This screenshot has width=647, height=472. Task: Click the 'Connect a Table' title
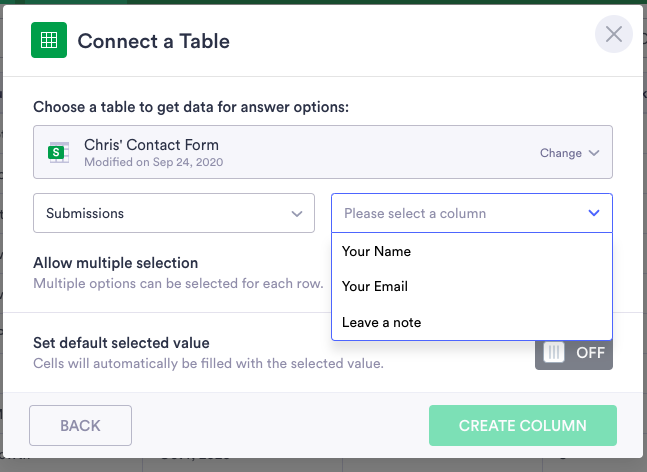pyautogui.click(x=153, y=41)
